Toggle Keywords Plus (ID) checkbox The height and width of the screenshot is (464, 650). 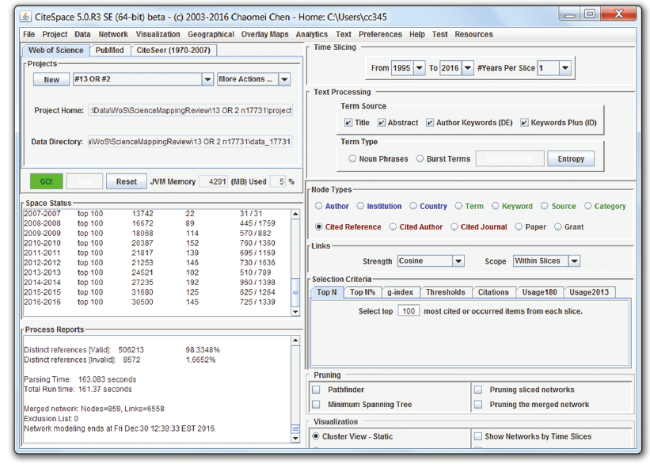click(x=524, y=123)
